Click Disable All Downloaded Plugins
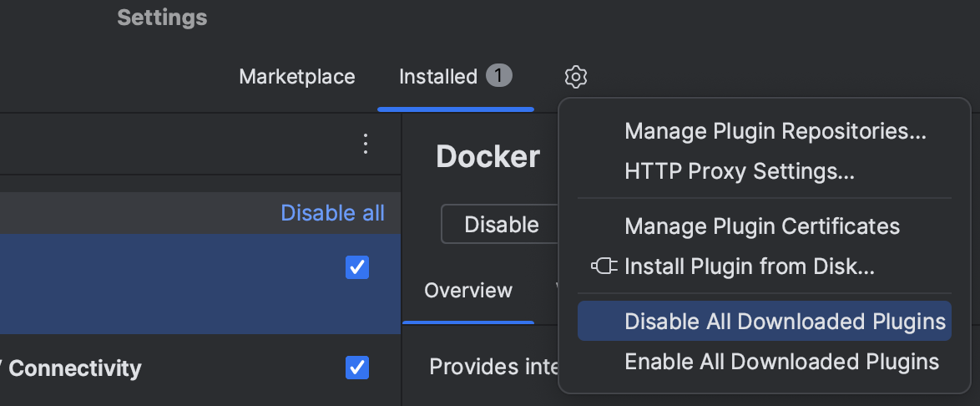Screen dimensions: 980x406 click(x=785, y=321)
